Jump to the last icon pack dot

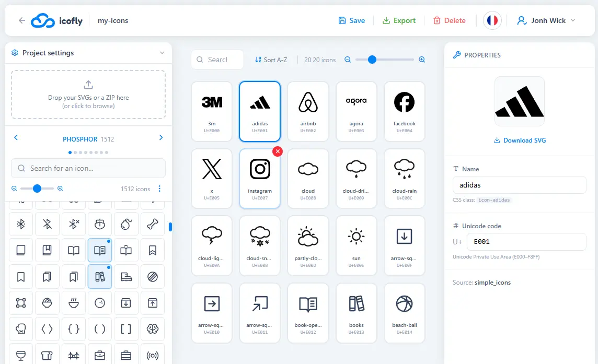[x=107, y=152]
